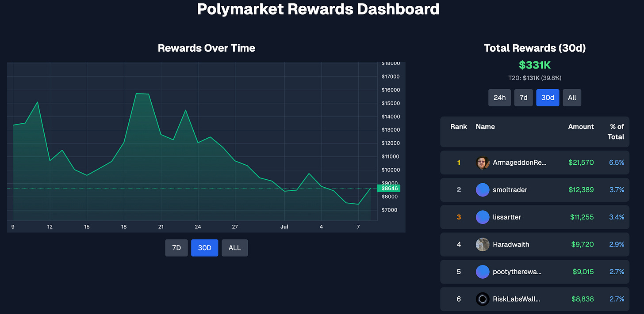
Task: Click the $8,838 amount
Action: tap(583, 299)
